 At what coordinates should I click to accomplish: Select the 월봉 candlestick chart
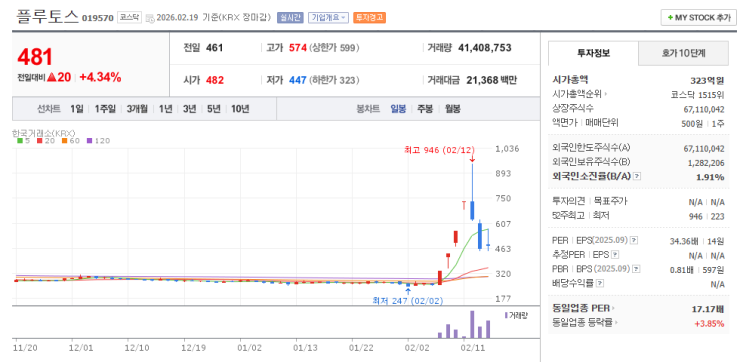[452, 109]
